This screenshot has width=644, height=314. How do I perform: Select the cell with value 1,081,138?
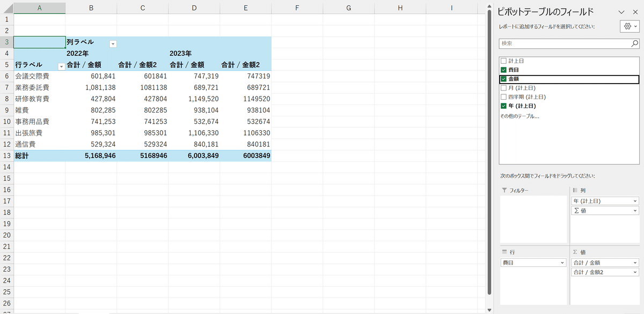(x=91, y=87)
